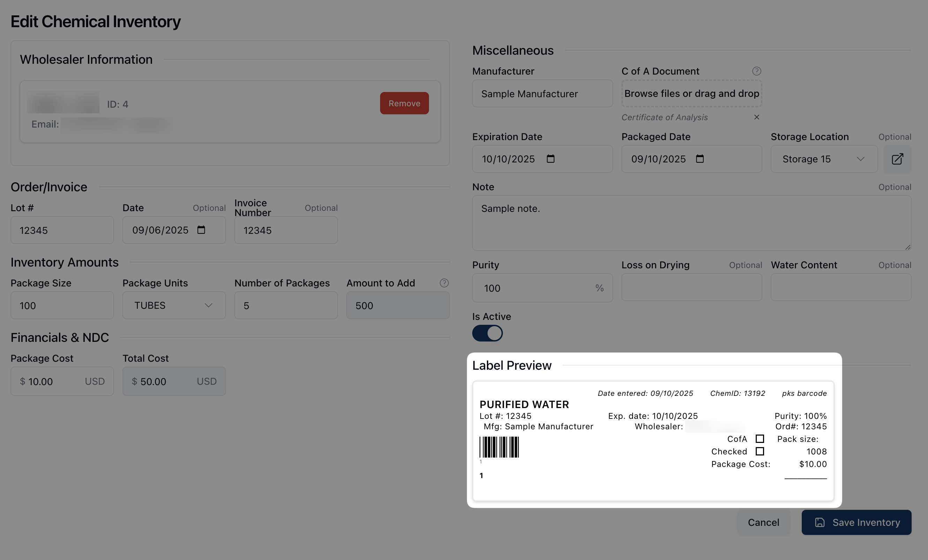The height and width of the screenshot is (560, 928).
Task: Click the Cancel button
Action: [763, 522]
